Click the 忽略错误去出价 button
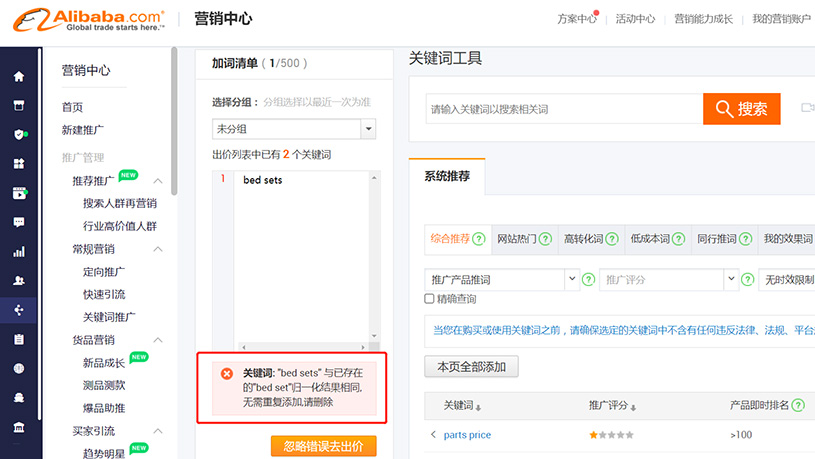 [323, 446]
